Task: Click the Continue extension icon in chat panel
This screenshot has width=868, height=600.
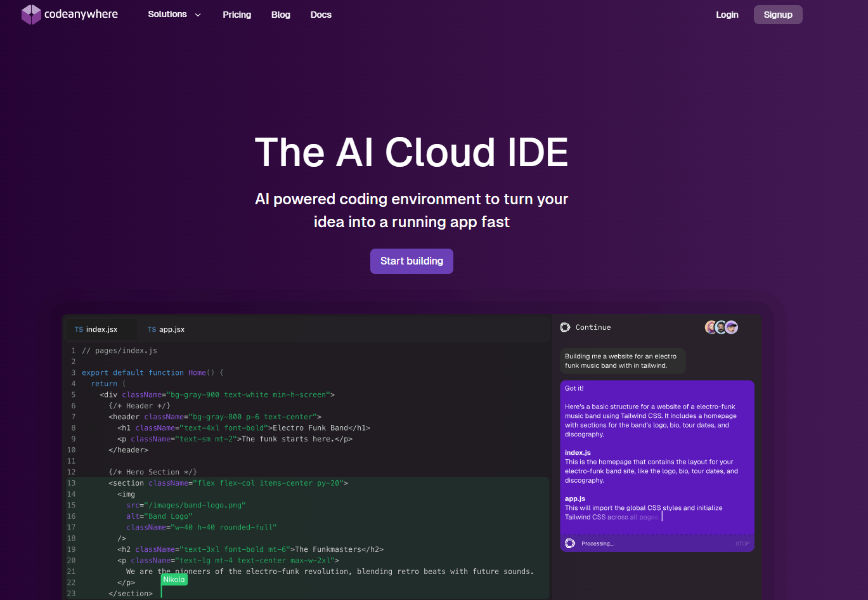Action: (565, 327)
